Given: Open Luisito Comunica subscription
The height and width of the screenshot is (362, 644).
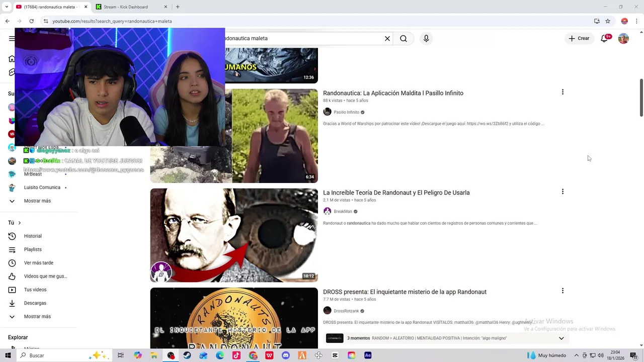Looking at the screenshot, I should pos(42,188).
